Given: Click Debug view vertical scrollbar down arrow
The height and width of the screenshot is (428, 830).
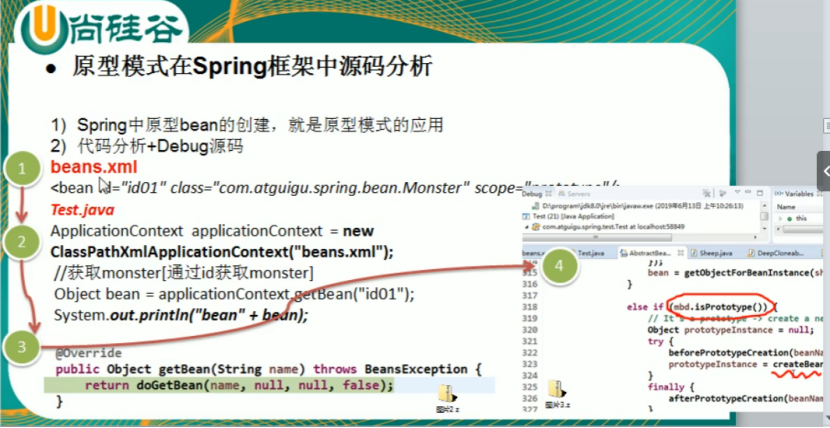Looking at the screenshot, I should point(764,228).
